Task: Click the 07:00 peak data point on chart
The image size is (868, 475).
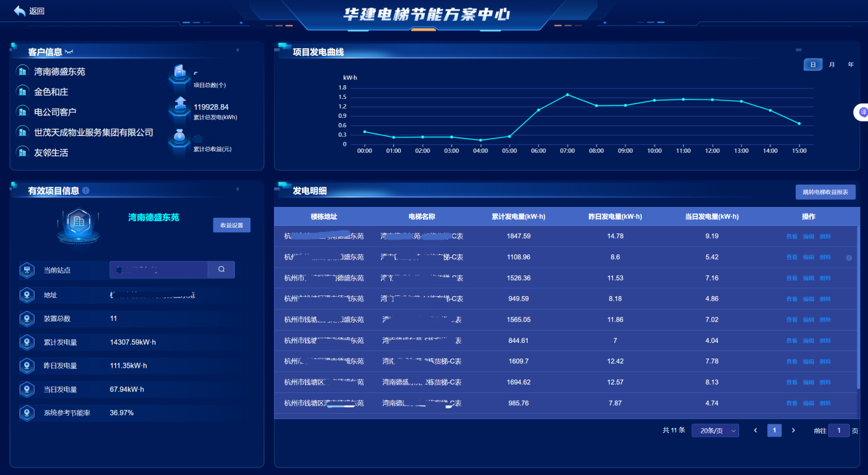Action: click(x=567, y=94)
